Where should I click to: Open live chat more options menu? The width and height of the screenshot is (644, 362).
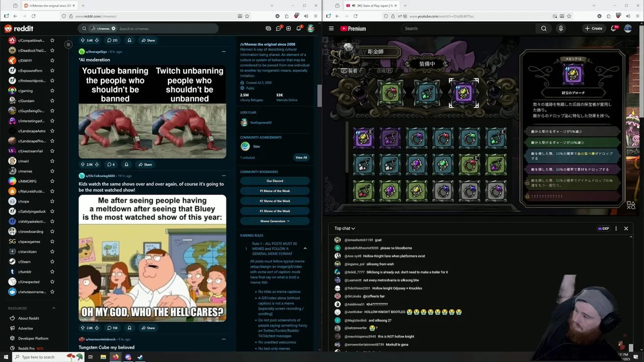[616, 228]
